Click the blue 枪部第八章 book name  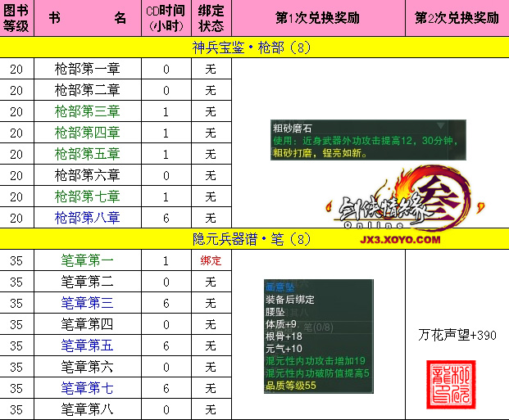tap(87, 218)
